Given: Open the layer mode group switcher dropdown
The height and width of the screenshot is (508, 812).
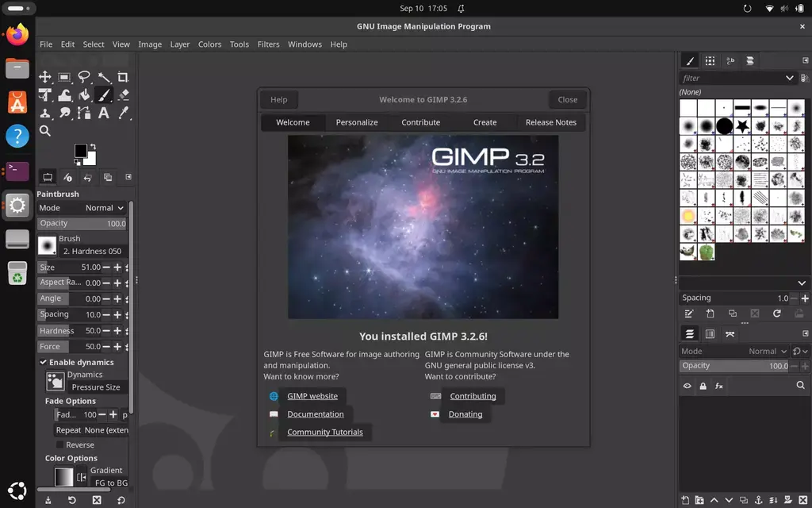Looking at the screenshot, I should pyautogui.click(x=801, y=351).
